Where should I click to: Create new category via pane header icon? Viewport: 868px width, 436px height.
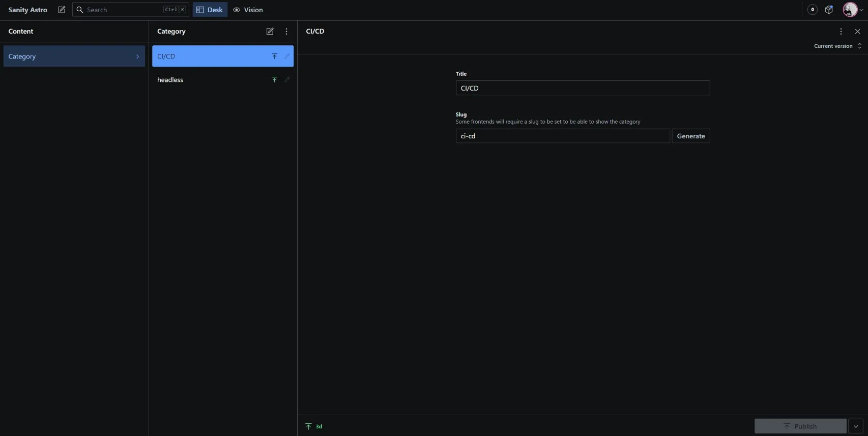coord(270,32)
